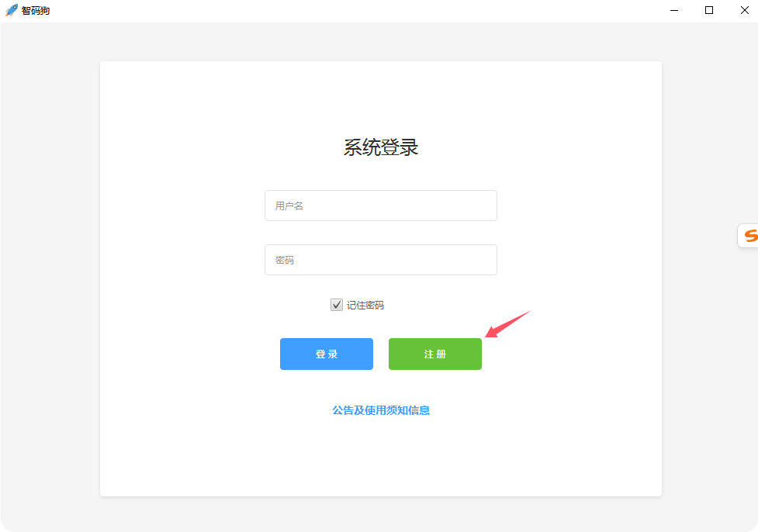The height and width of the screenshot is (532, 758).
Task: Maximize the 智码狗 window
Action: (x=708, y=10)
